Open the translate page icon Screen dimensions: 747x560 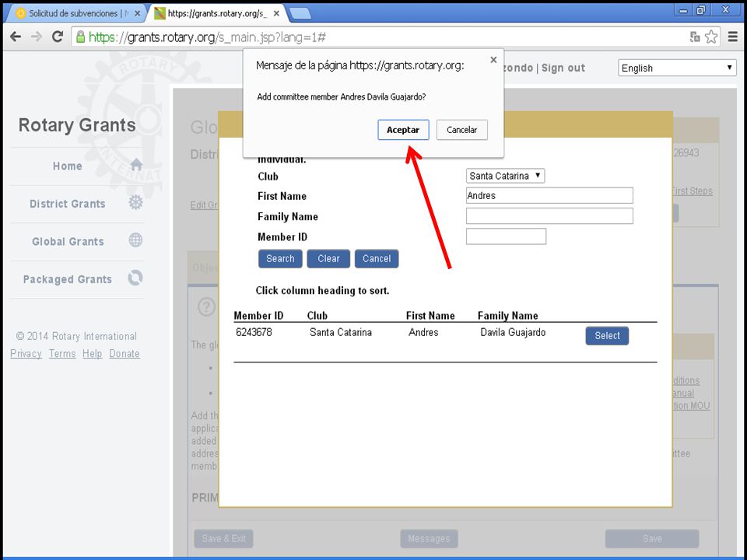[x=695, y=37]
